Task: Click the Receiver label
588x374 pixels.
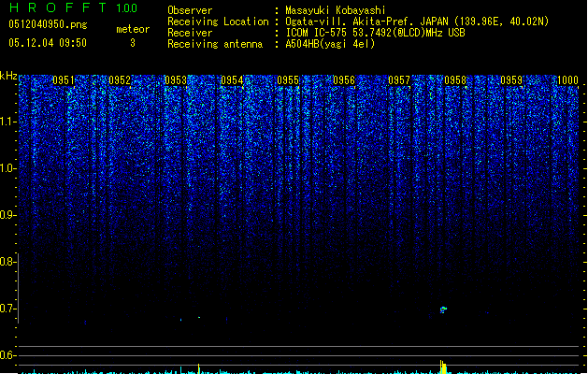Action: coord(190,33)
